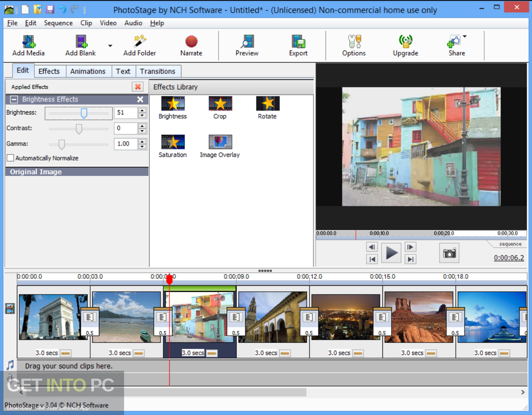Click the Brightness value field
The height and width of the screenshot is (415, 532).
[x=125, y=113]
